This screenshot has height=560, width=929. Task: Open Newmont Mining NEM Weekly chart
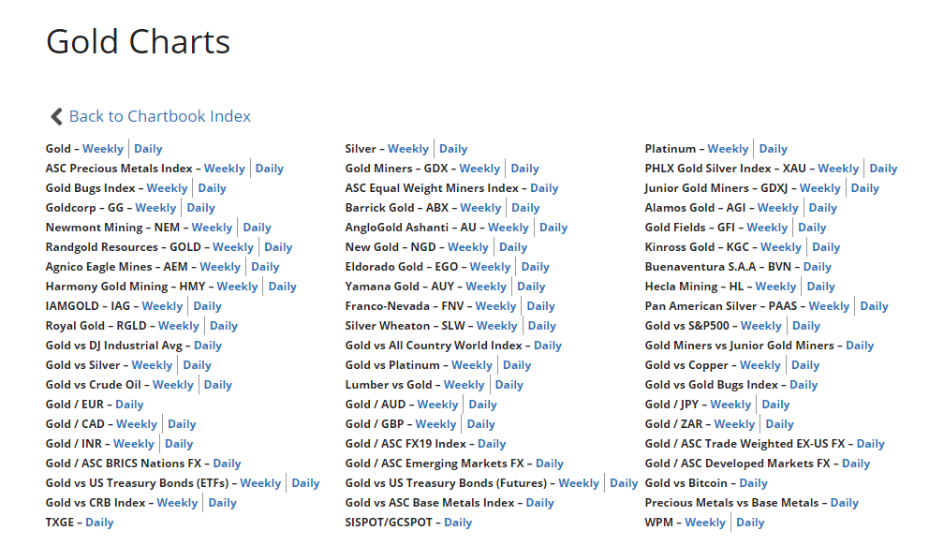point(212,227)
